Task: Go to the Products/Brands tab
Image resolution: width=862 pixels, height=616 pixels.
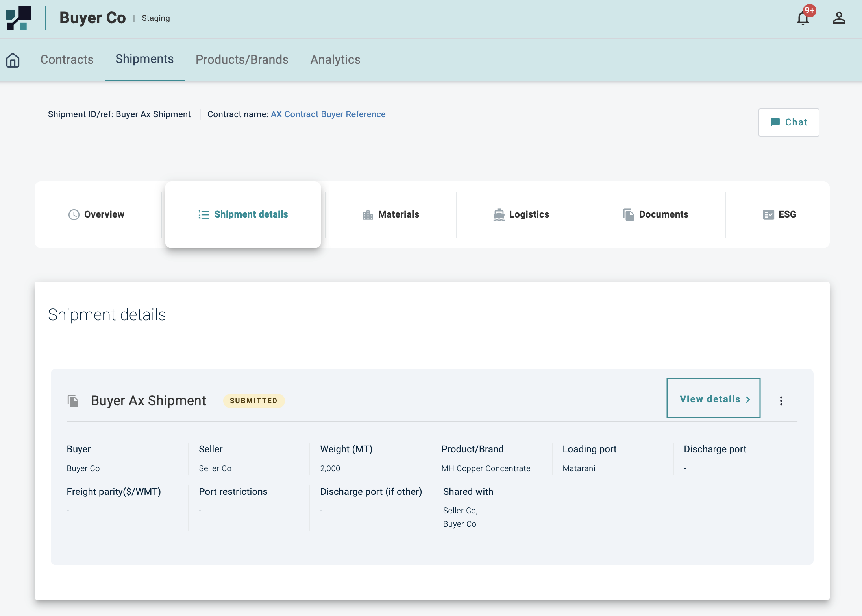Action: pyautogui.click(x=242, y=60)
